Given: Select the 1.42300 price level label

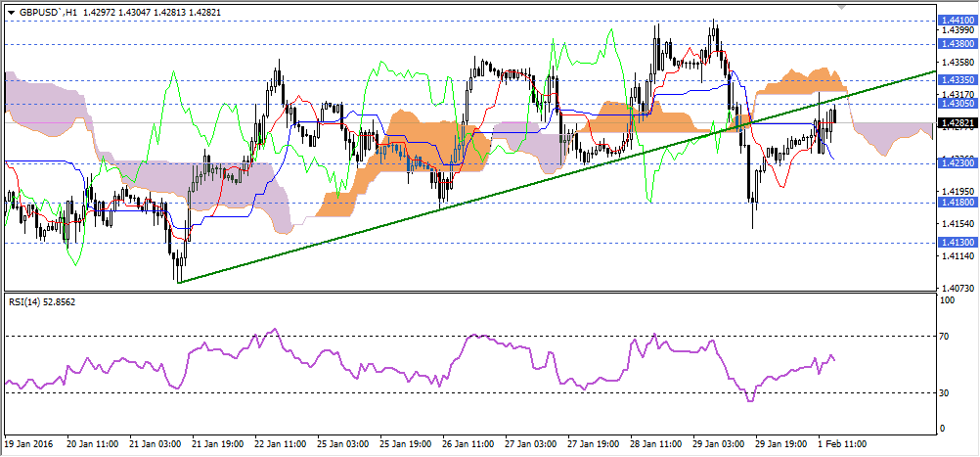Looking at the screenshot, I should 957,163.
